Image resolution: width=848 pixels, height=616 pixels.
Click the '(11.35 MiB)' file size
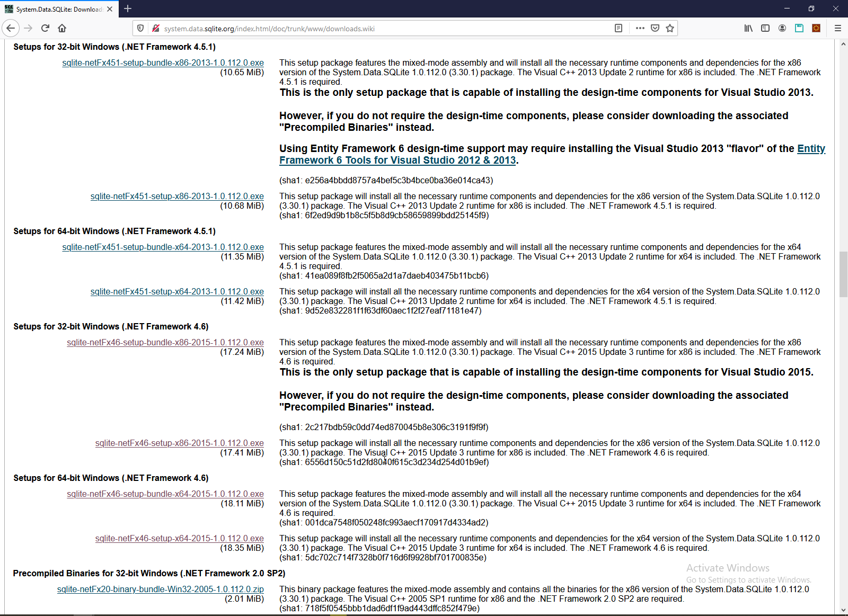[242, 257]
